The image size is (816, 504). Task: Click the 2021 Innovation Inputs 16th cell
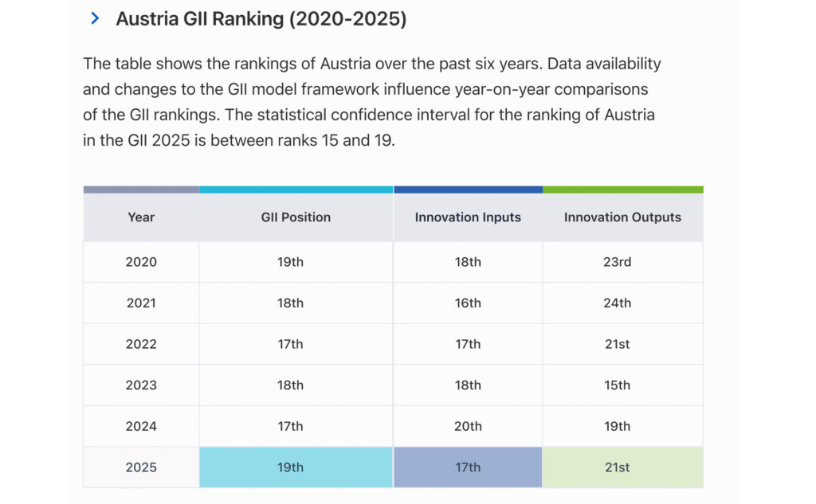pos(468,303)
